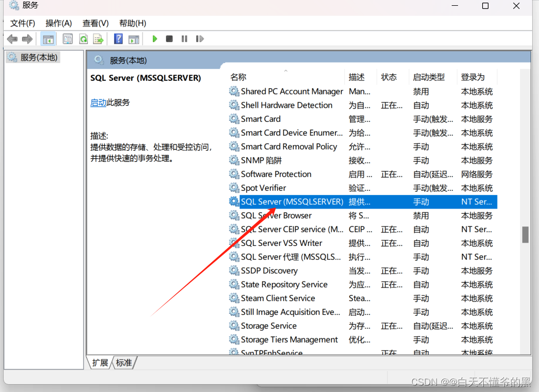
Task: Click 手动 startup type of SQL Server (MSSQLSERVER)
Action: click(421, 202)
